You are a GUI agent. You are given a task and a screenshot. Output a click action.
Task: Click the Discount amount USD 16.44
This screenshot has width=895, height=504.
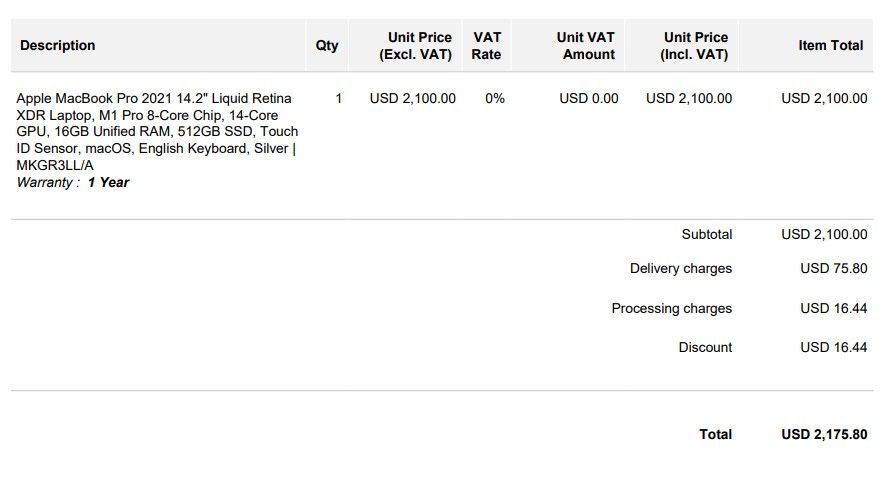833,348
